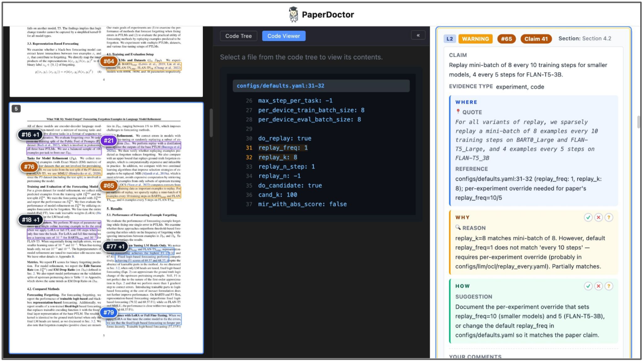Accept the WHY reason with checkmark

click(x=588, y=217)
